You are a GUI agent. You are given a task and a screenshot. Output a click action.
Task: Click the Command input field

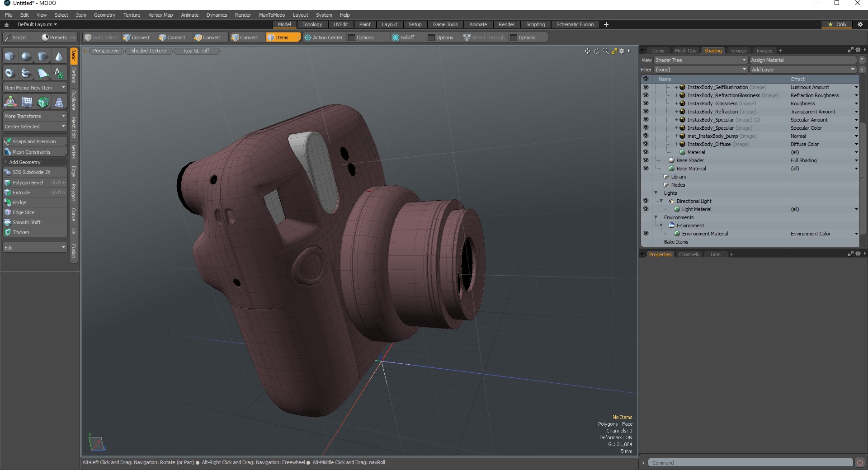(750, 463)
